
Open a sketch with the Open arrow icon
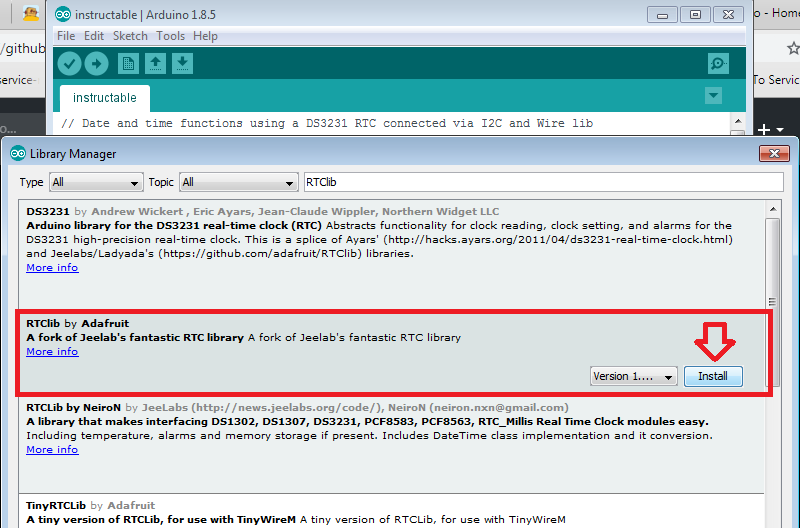click(155, 64)
